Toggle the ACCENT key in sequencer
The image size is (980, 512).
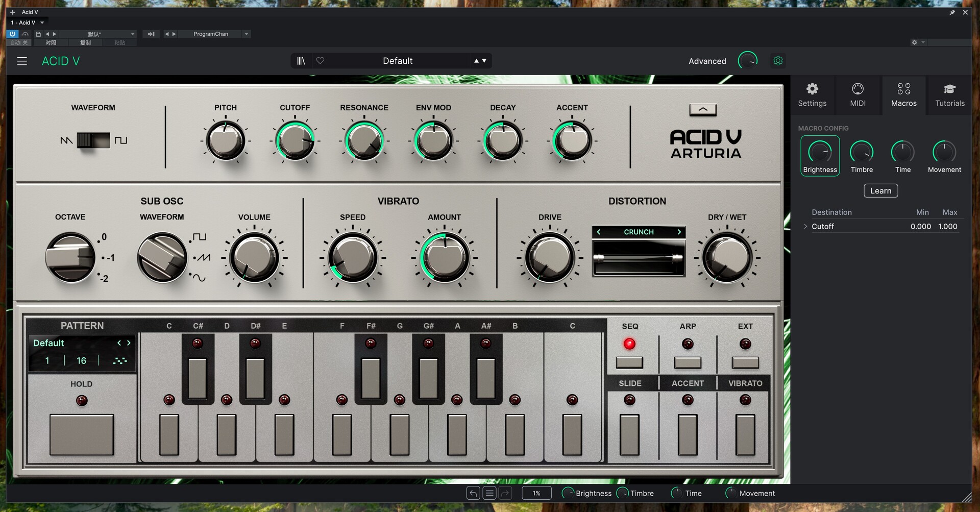tap(688, 435)
